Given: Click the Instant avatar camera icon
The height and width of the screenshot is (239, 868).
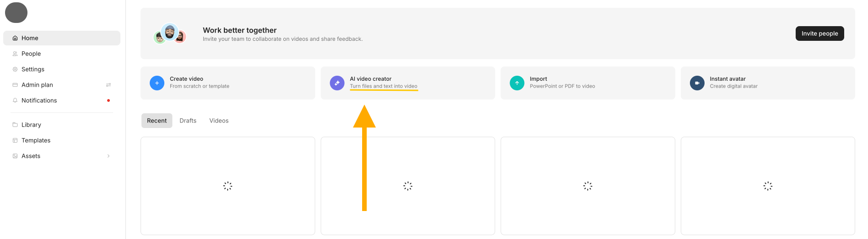Looking at the screenshot, I should (697, 83).
